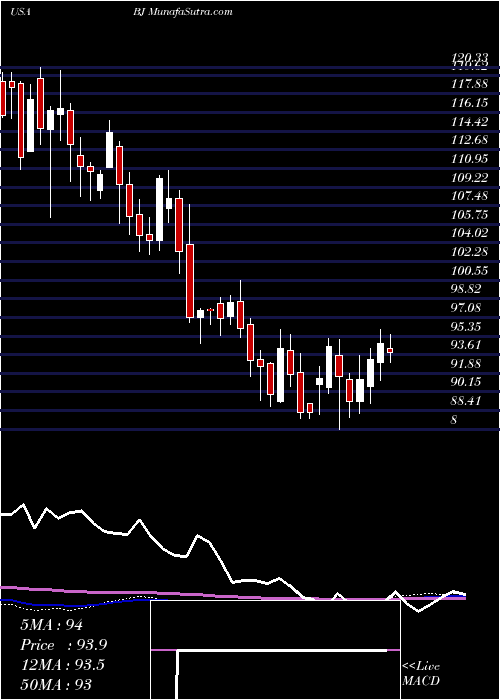Click the USA label at top left
The height and width of the screenshot is (700, 500).
coord(20,12)
